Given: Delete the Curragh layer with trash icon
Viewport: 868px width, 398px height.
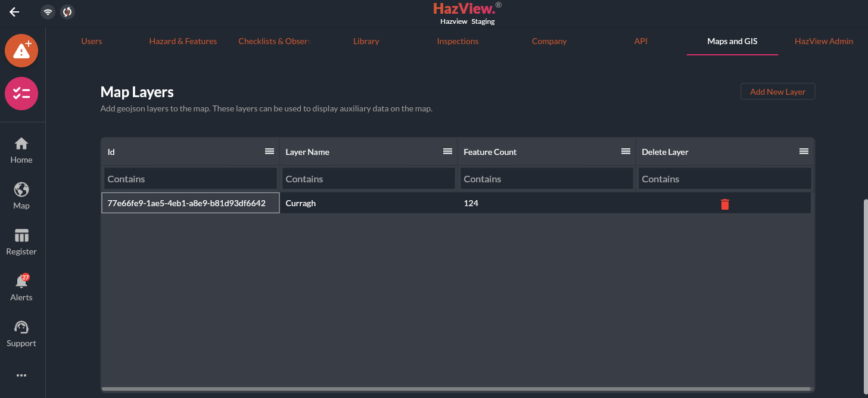Looking at the screenshot, I should click(724, 204).
